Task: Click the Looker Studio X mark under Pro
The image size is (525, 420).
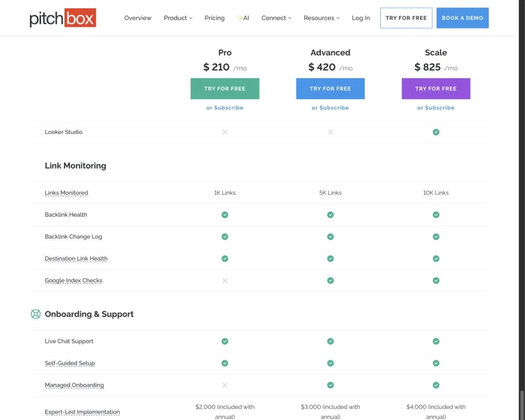Action: click(x=225, y=132)
